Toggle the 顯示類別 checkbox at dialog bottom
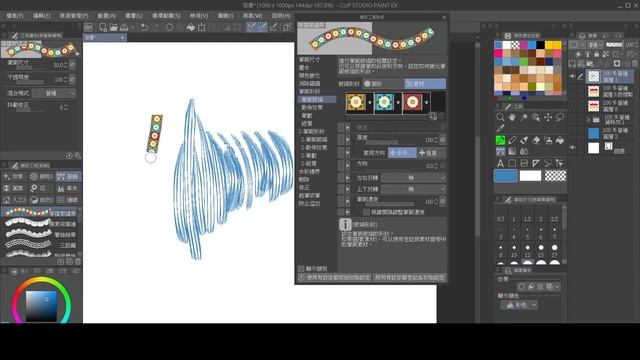Viewport: 640px width, 360px height. pos(301,269)
